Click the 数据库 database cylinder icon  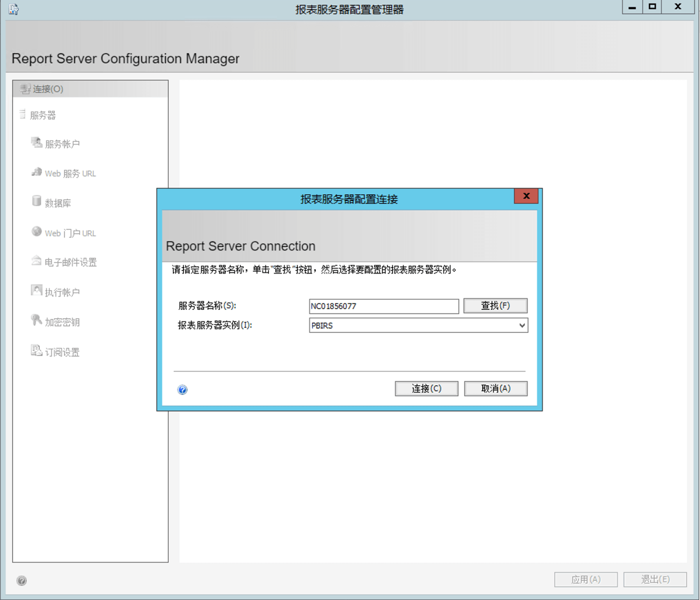coord(36,201)
